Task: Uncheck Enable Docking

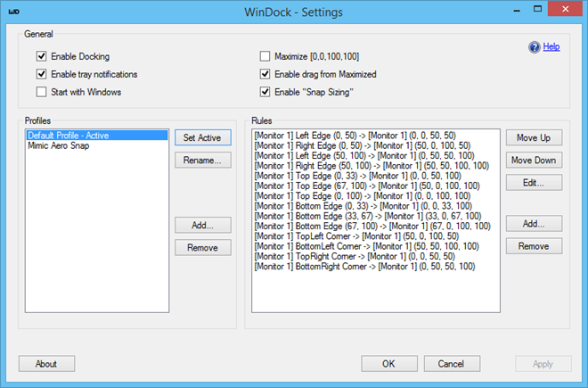Action: point(41,56)
